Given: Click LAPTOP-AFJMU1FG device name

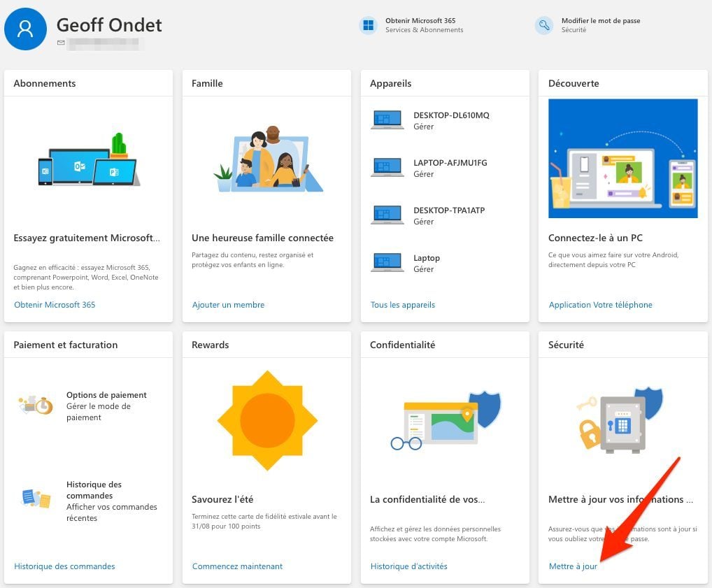Looking at the screenshot, I should pos(450,162).
